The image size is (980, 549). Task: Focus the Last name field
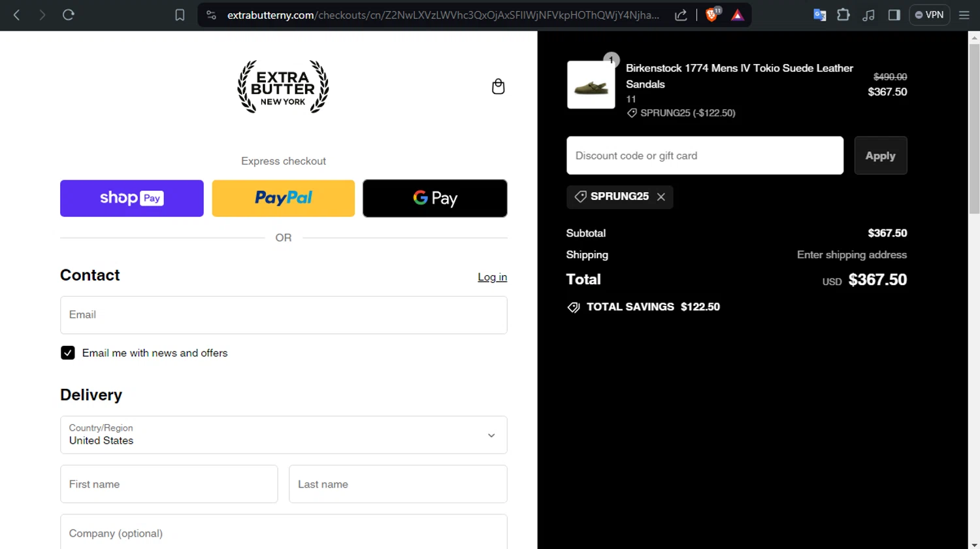(398, 484)
